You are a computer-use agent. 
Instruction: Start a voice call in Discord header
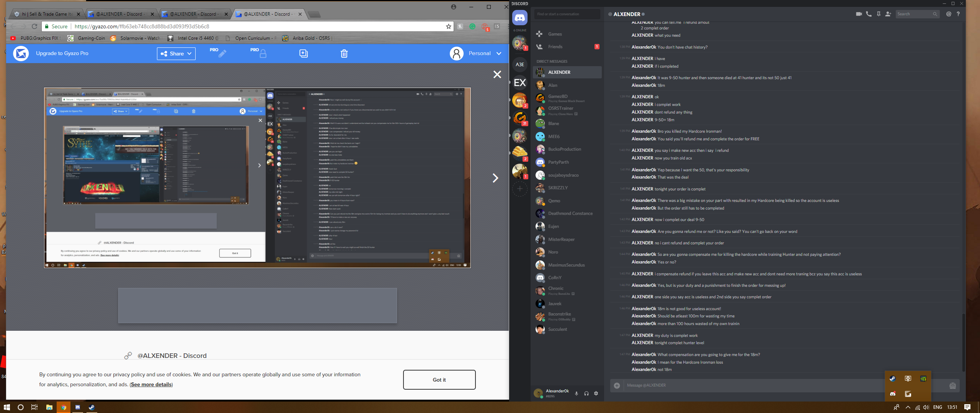[x=869, y=14]
